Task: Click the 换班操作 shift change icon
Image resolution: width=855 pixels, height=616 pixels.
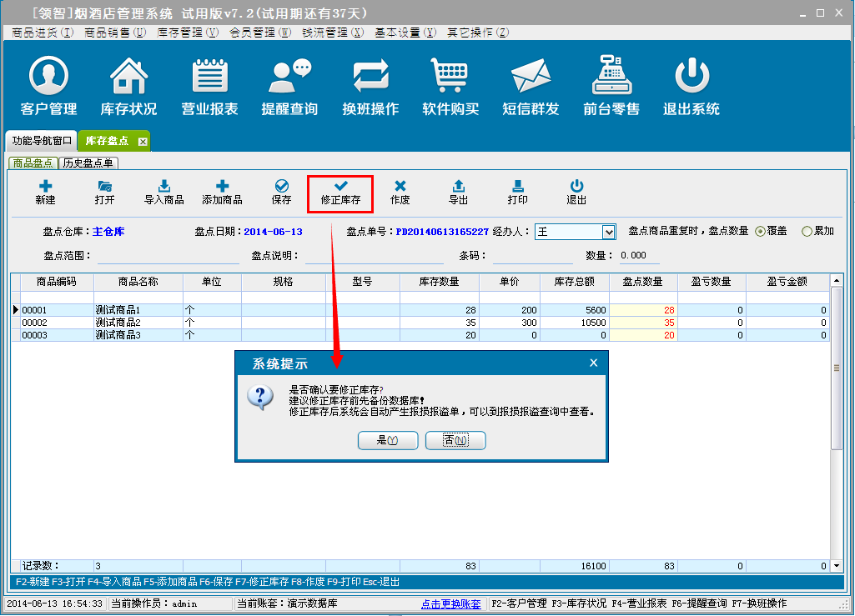Action: (x=370, y=77)
